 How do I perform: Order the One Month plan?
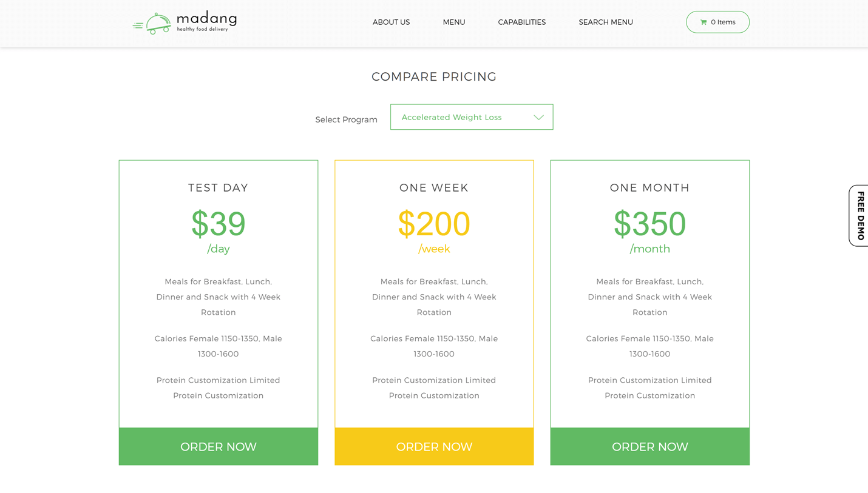649,447
